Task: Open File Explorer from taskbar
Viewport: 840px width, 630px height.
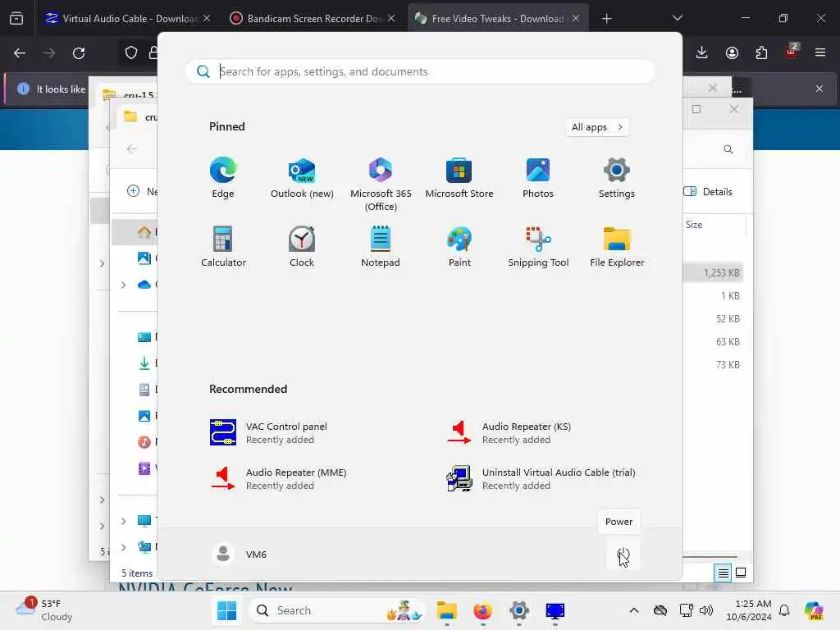Action: pos(446,610)
